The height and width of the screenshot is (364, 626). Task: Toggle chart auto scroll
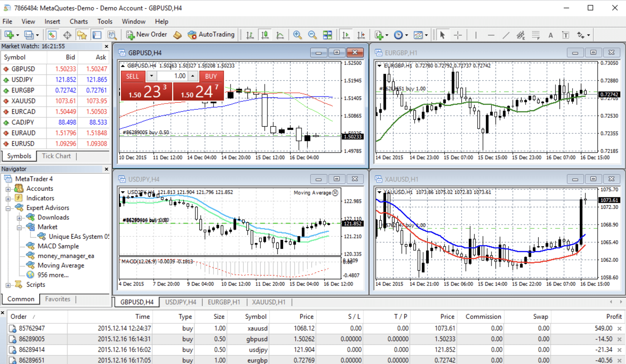pos(346,35)
